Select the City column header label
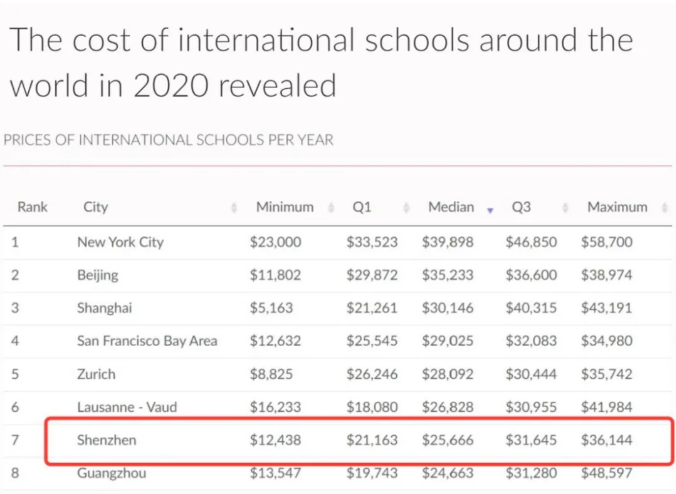The width and height of the screenshot is (676, 494). [95, 207]
